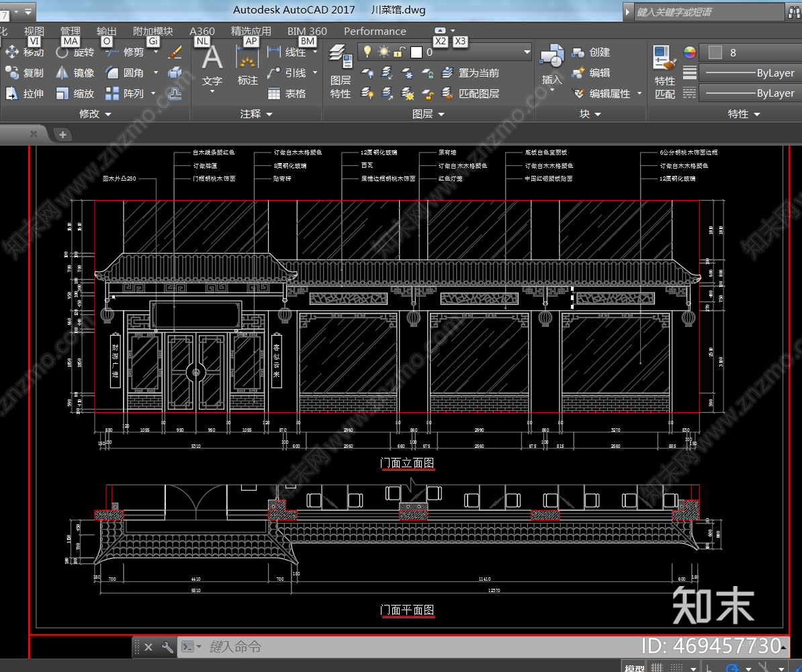Open the Performance ribbon tab
The image size is (802, 672).
pyautogui.click(x=375, y=31)
